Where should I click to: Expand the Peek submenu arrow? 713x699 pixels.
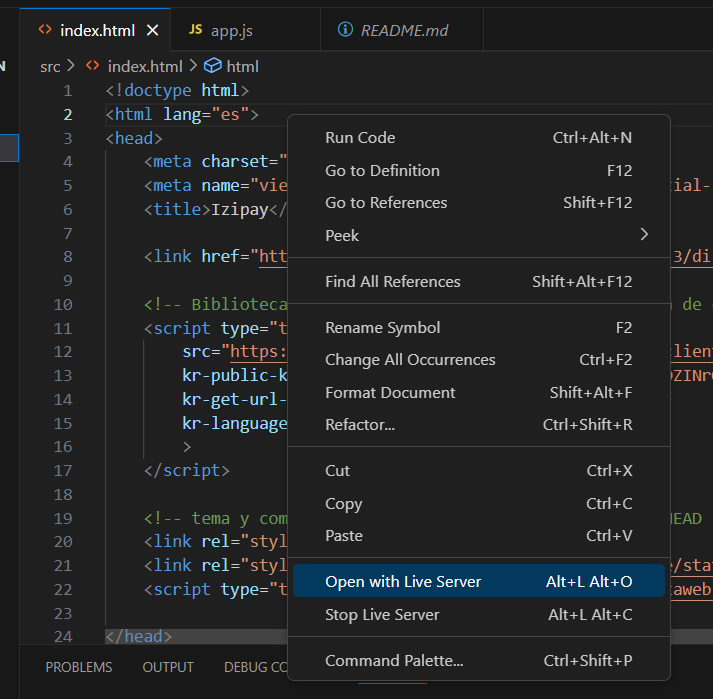pyautogui.click(x=644, y=235)
